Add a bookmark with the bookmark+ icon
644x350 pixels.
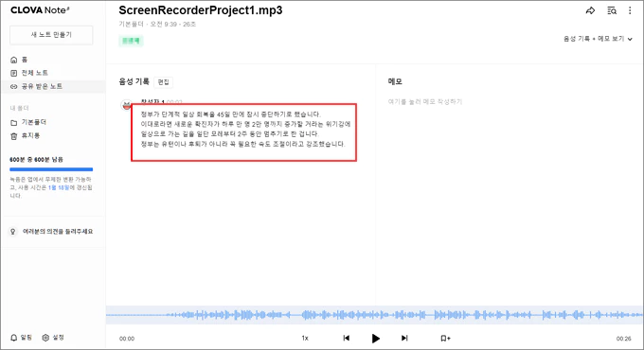click(445, 338)
